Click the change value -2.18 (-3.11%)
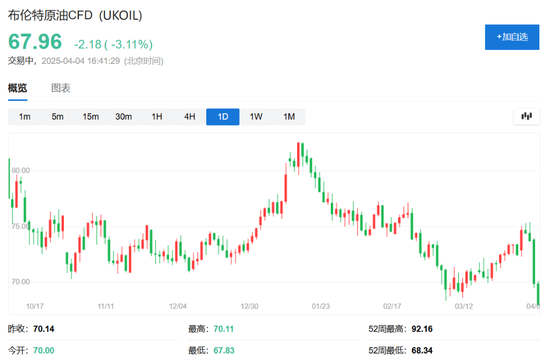Image resolution: width=550 pixels, height=360 pixels. pos(113,45)
